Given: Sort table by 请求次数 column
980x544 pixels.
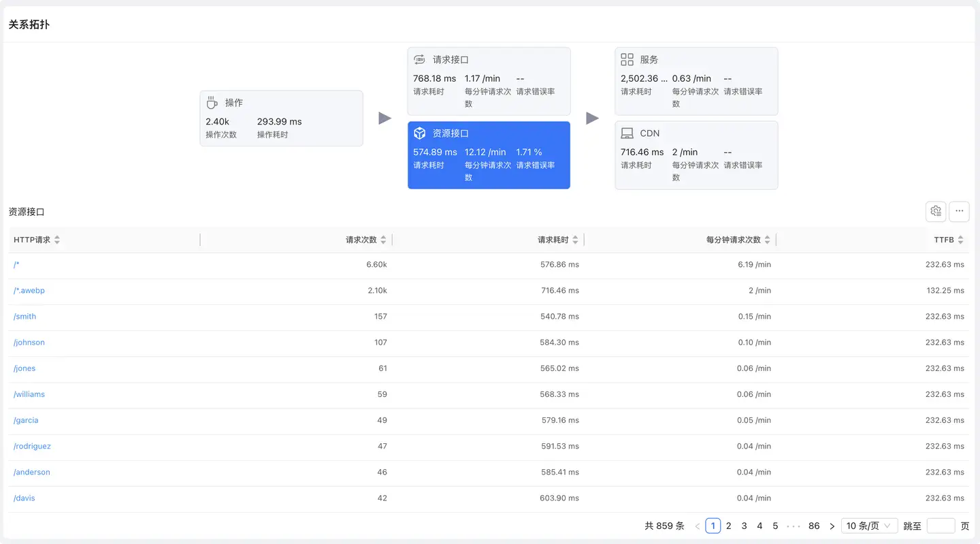Looking at the screenshot, I should coord(383,240).
